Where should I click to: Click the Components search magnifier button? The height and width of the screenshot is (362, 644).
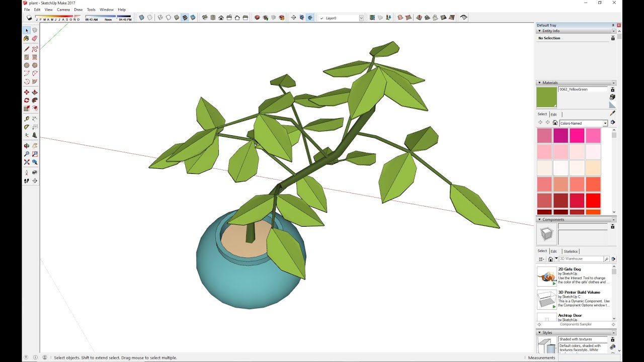(606, 259)
